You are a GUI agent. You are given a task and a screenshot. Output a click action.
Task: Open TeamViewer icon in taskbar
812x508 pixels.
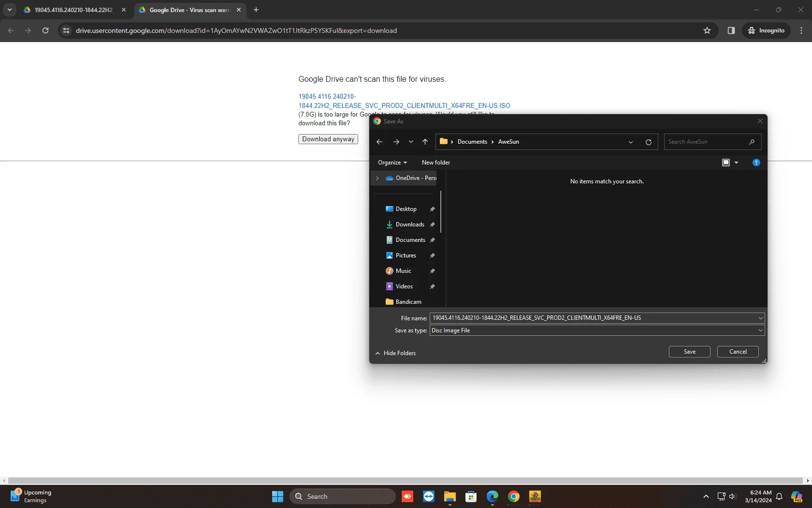click(x=429, y=496)
